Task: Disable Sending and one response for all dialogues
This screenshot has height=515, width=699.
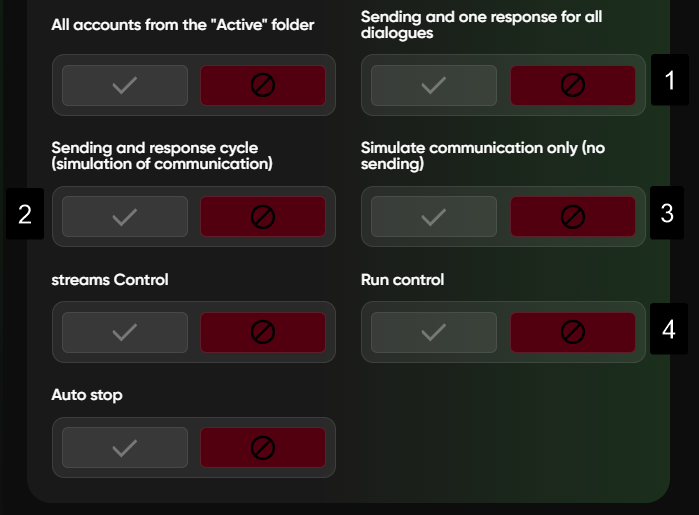Action: pos(572,86)
